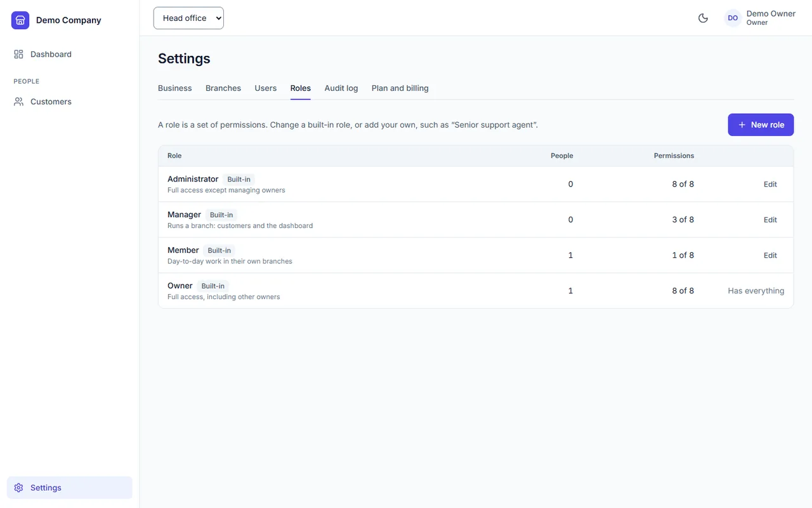Toggle dark mode with the moon icon

(703, 18)
